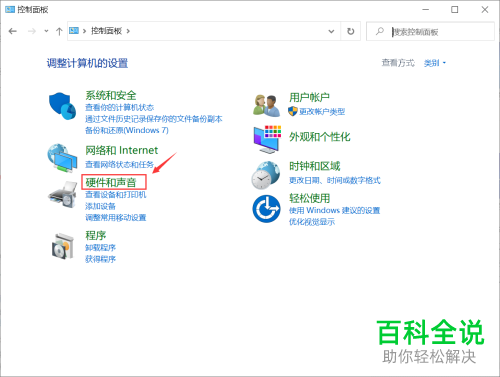Click the User Accounts people icon
Screen dimensions: 500x377
(x=266, y=105)
